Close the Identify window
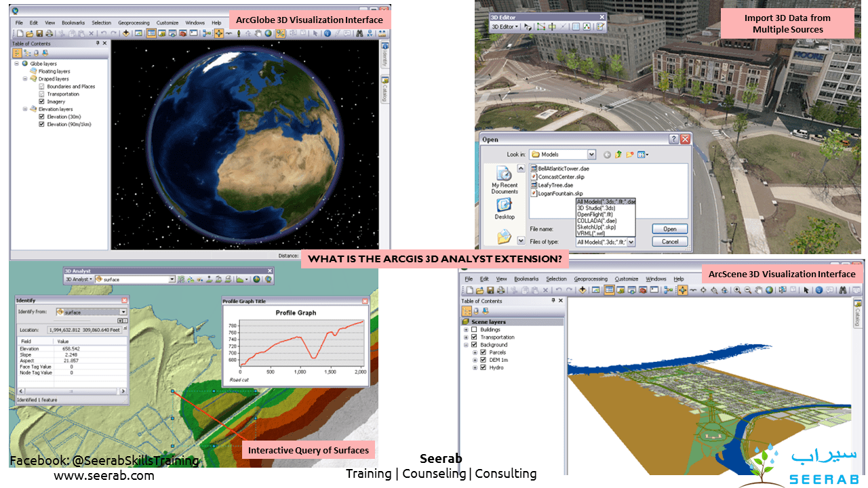The width and height of the screenshot is (868, 488). point(124,300)
